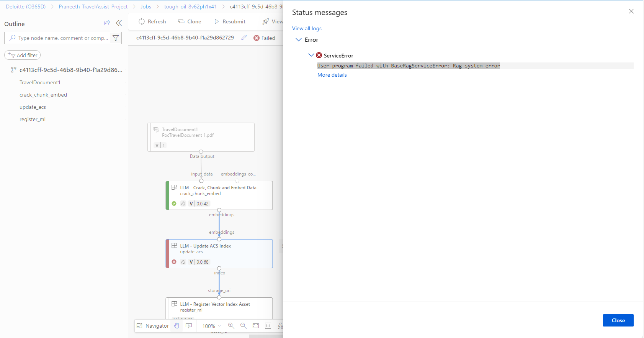Select TravelDocument1 in the outline

pos(40,82)
